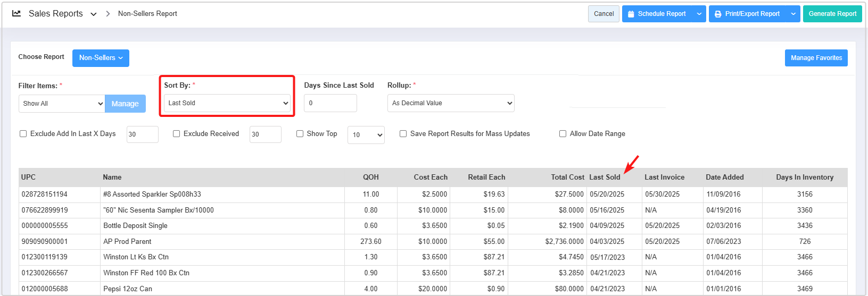Enable Exclude Add In Last X Days

(x=23, y=134)
